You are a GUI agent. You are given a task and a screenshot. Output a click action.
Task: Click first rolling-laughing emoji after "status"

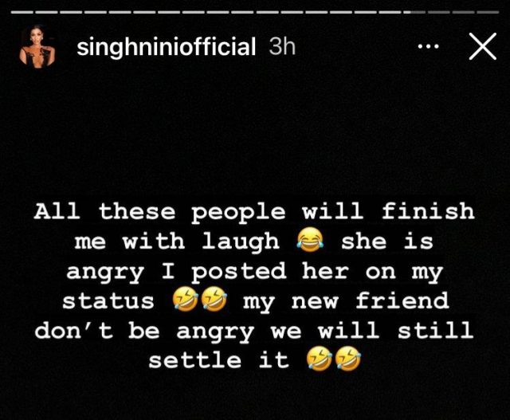click(x=183, y=300)
